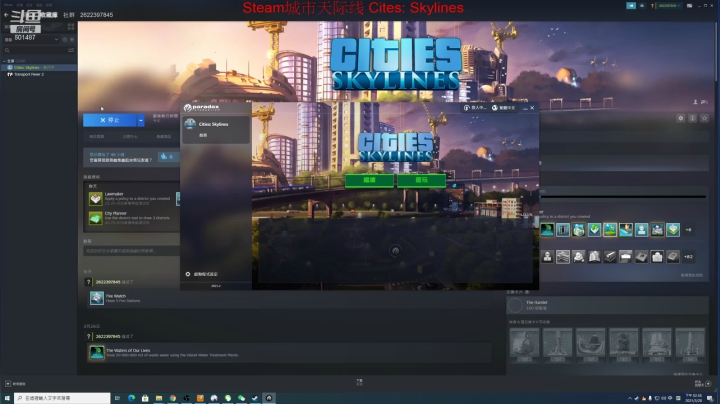Open Chrome from taskbar
Screen dimensions: 720x404
pyautogui.click(x=173, y=398)
